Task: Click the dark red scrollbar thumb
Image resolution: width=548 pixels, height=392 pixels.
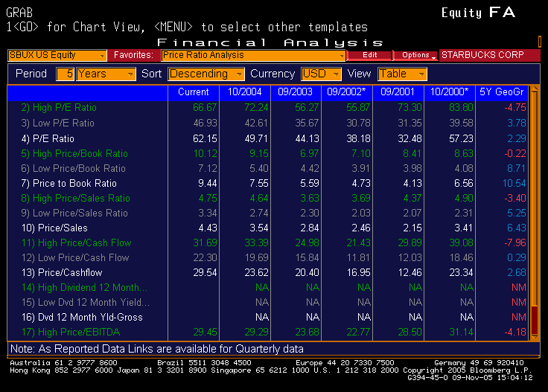Action: point(535,319)
